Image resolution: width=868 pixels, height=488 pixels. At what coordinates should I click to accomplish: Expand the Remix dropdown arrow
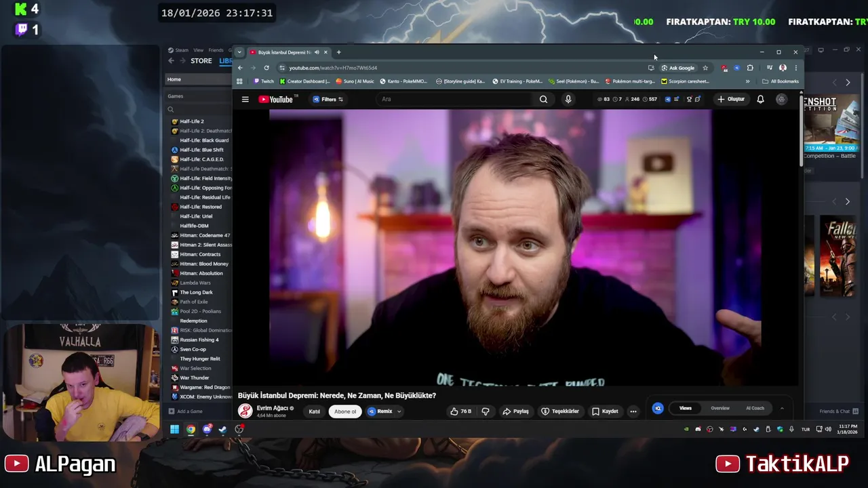click(x=399, y=411)
